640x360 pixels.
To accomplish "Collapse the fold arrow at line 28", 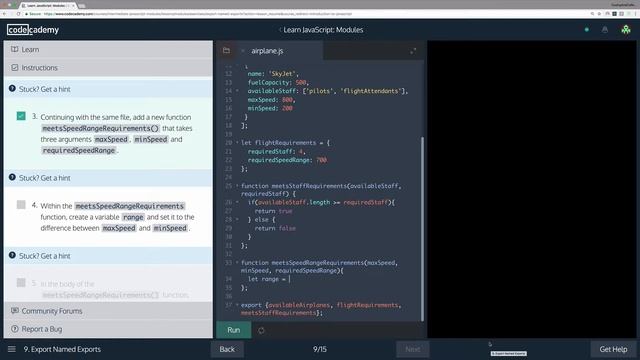I will point(237,219).
